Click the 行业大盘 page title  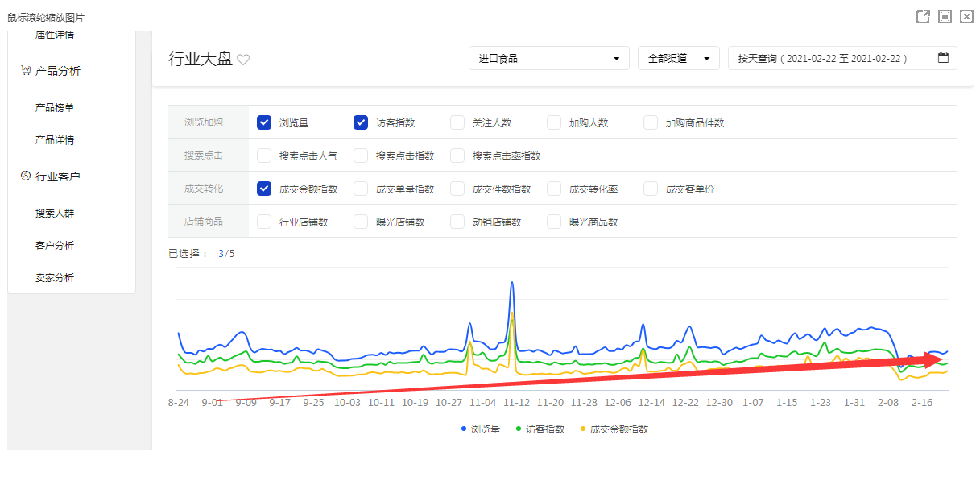(201, 59)
